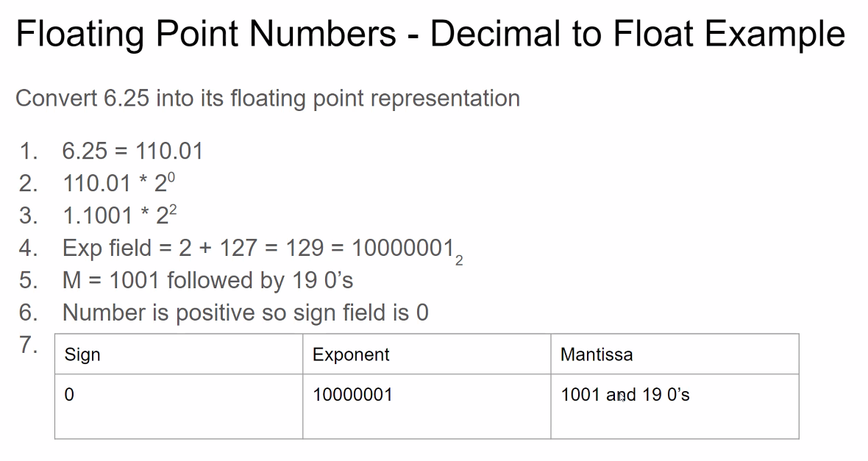This screenshot has height=461, width=868.
Task: Click the line 'Number is positive so sign field is 0'
Action: [x=245, y=313]
